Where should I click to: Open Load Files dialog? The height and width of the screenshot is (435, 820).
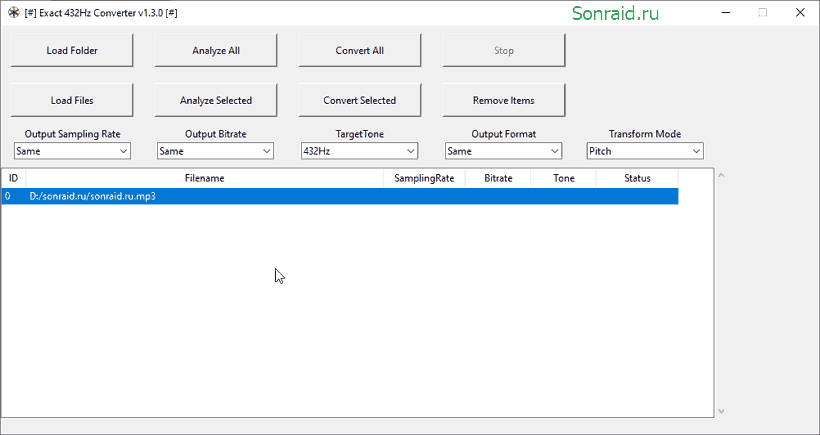tap(72, 100)
